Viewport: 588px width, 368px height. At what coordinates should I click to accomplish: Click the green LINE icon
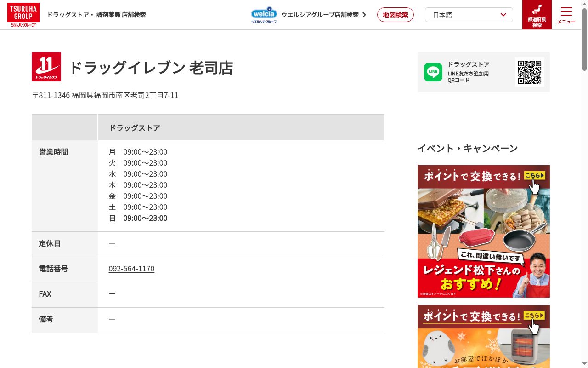433,72
